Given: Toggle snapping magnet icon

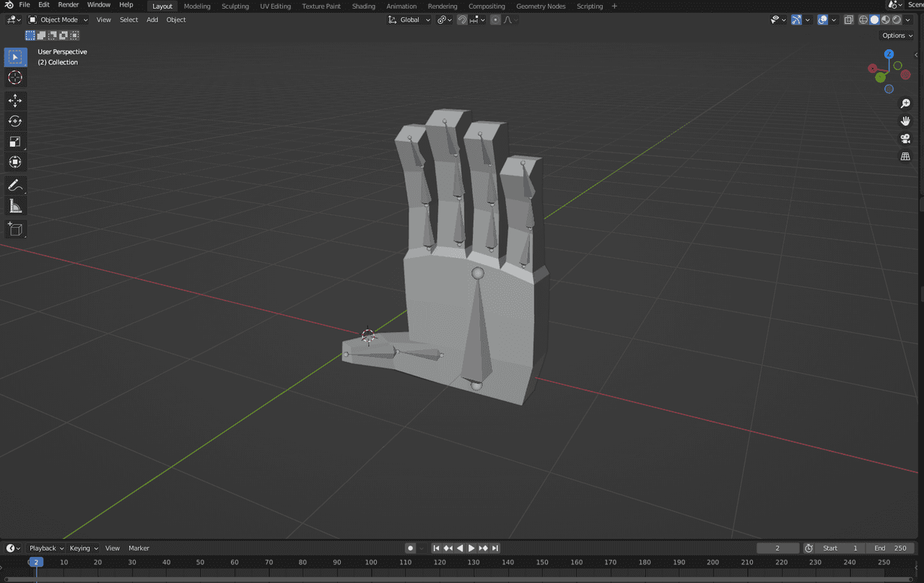Looking at the screenshot, I should coord(463,20).
